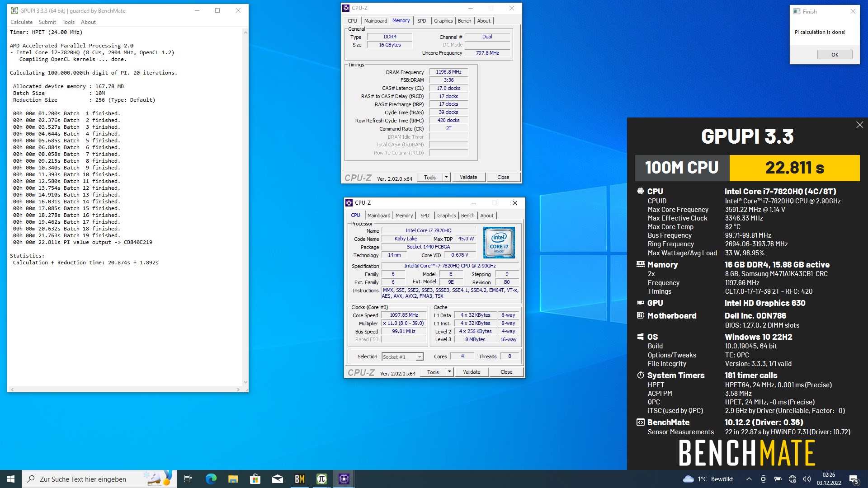This screenshot has height=488, width=868.
Task: Open File Explorer from the taskbar
Action: (x=233, y=479)
